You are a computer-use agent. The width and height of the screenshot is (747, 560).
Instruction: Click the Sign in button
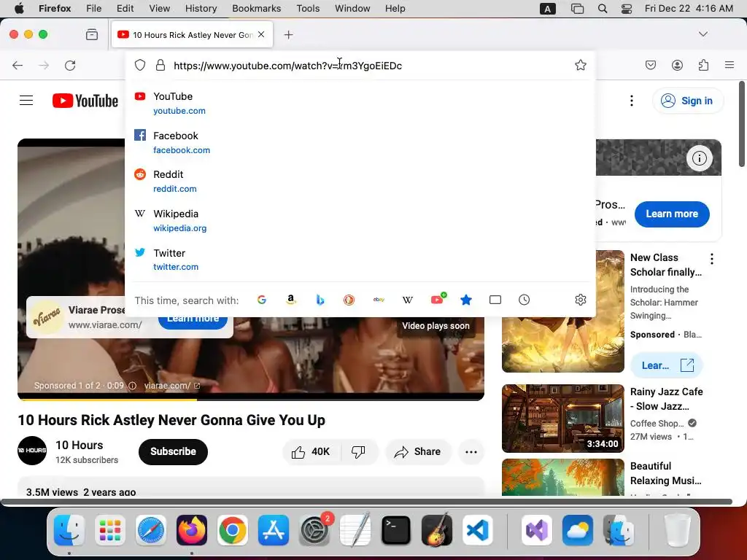[x=688, y=101]
